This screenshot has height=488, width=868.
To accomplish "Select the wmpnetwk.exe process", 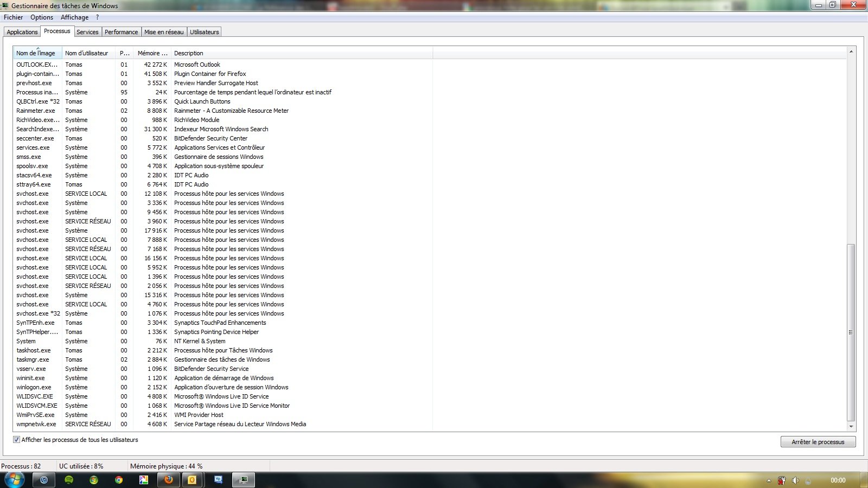I will click(x=223, y=424).
